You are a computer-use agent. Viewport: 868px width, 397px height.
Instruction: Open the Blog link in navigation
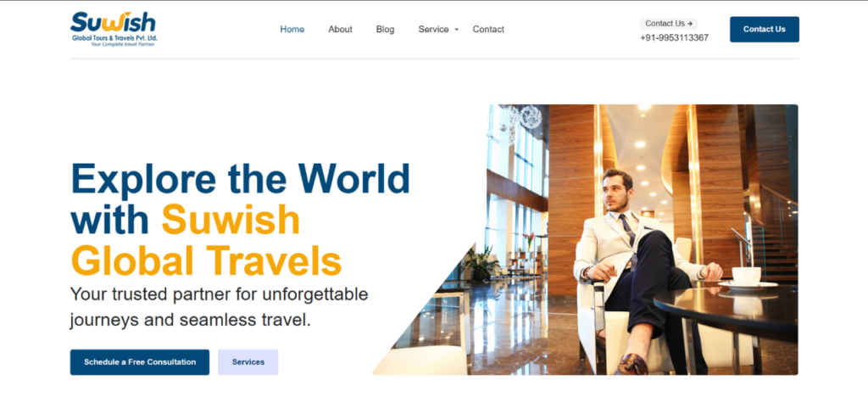(x=385, y=30)
